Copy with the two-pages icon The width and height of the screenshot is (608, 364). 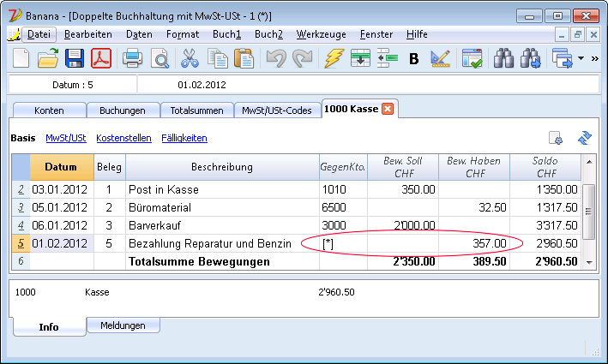pyautogui.click(x=217, y=58)
